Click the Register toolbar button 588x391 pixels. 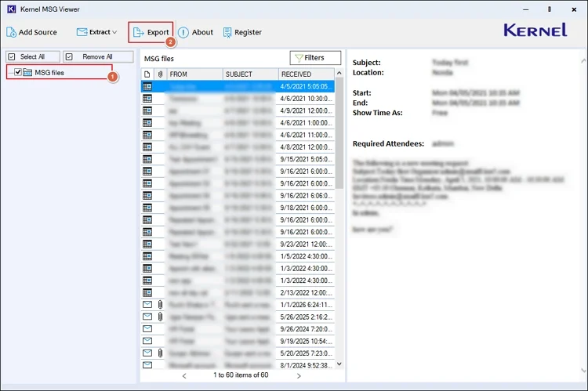(x=242, y=32)
